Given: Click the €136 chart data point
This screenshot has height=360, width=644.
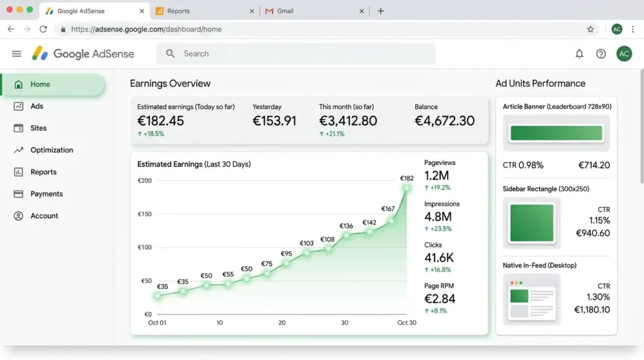Looking at the screenshot, I should (x=347, y=235).
